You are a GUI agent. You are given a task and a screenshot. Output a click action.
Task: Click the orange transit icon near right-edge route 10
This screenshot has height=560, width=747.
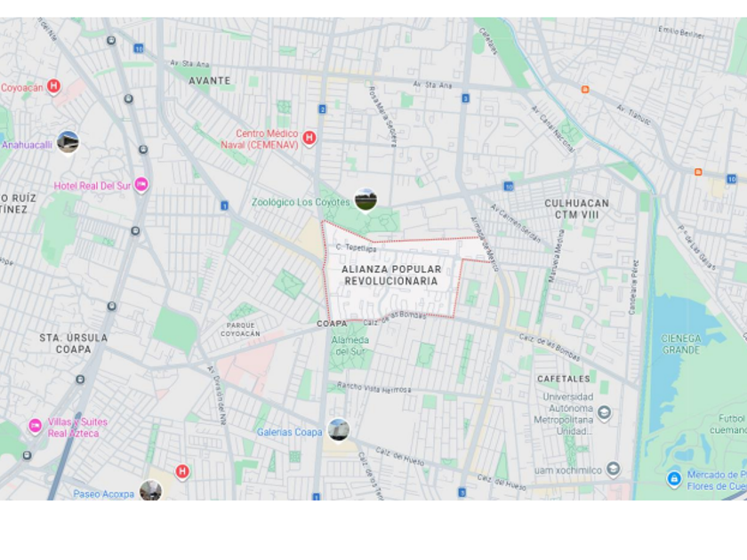point(698,172)
